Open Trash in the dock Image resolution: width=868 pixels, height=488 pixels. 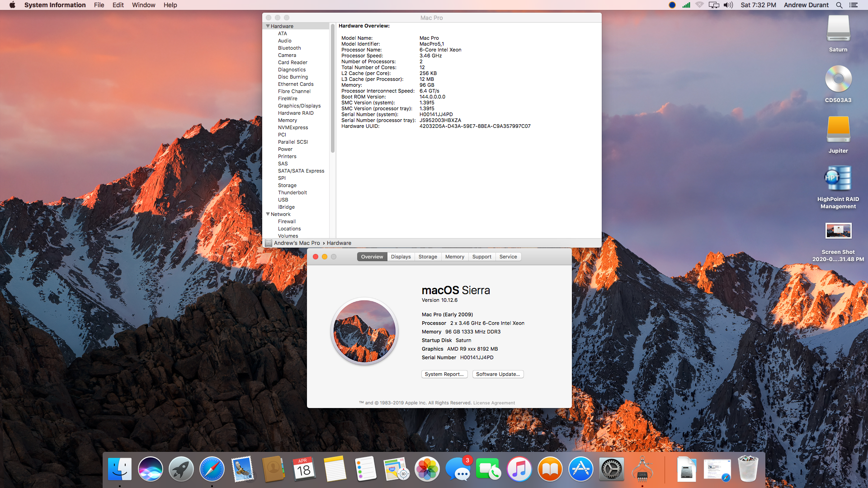(748, 469)
